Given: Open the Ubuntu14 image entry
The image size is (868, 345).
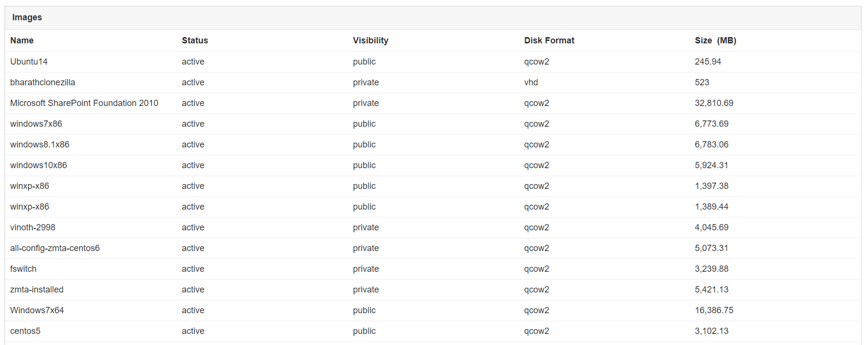Looking at the screenshot, I should click(29, 62).
